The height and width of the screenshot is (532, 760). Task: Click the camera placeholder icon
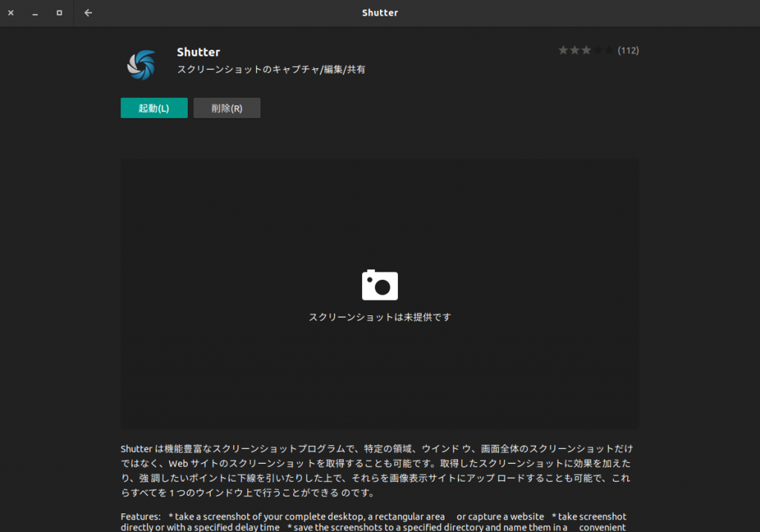(380, 285)
